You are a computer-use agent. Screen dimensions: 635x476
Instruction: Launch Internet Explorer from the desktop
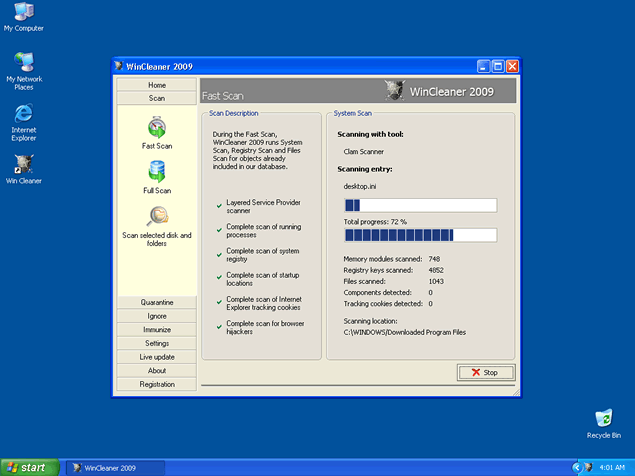coord(23,112)
